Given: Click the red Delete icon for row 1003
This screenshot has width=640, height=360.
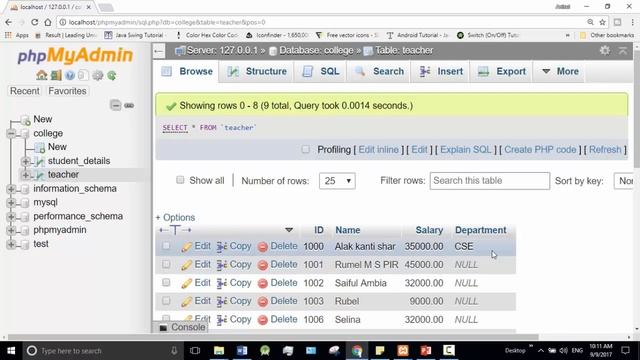Looking at the screenshot, I should click(x=263, y=301).
